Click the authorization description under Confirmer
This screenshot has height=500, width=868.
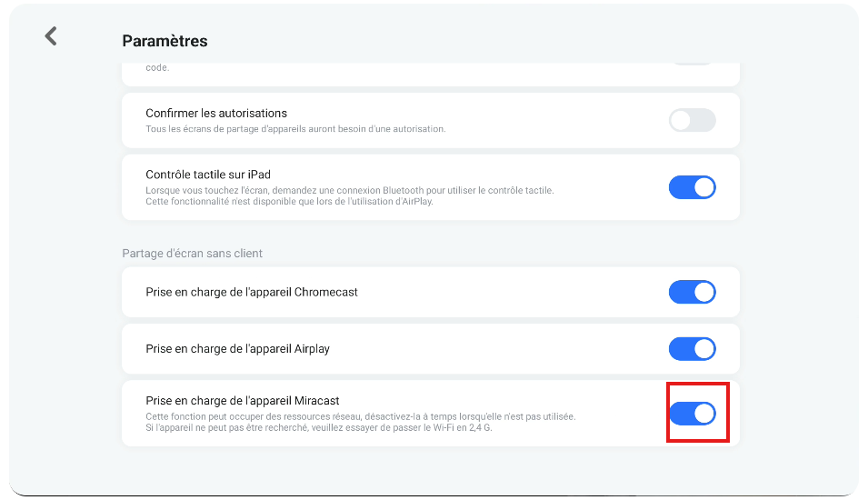295,129
